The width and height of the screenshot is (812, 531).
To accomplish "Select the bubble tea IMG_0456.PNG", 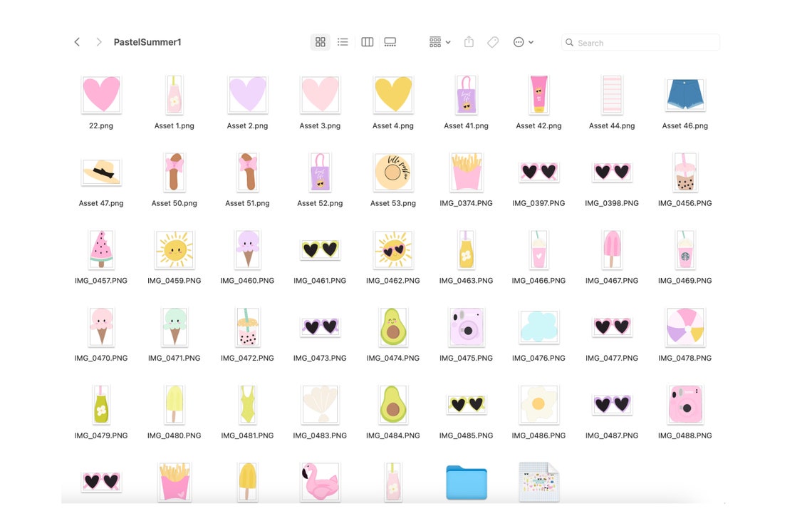I will coord(685,171).
